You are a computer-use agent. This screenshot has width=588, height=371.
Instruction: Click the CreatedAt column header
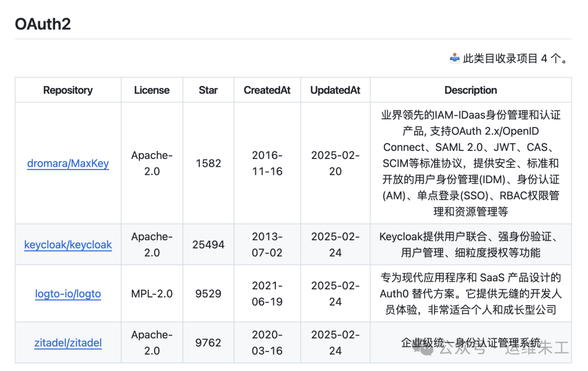pyautogui.click(x=267, y=90)
